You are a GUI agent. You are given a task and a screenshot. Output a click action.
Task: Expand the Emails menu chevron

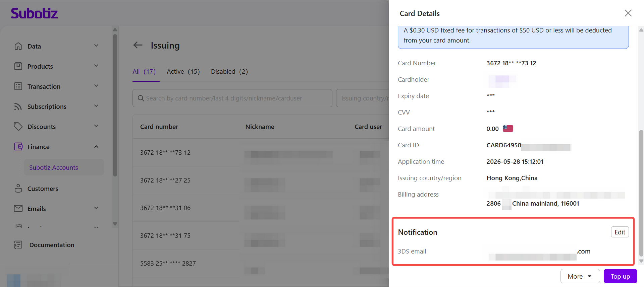point(96,208)
